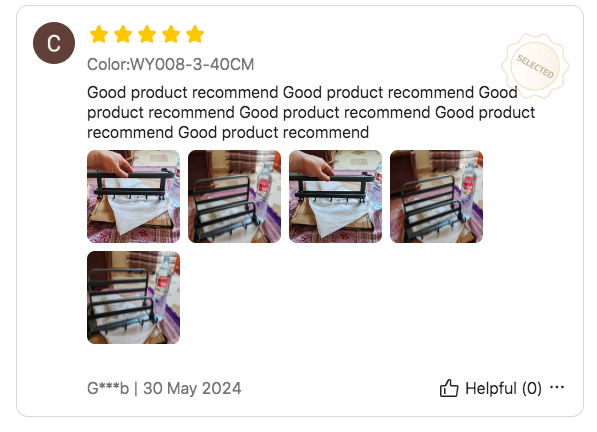Viewport: 597px width, 432px height.
Task: Click the Color:WY008-3-40CM variant label
Action: click(171, 64)
